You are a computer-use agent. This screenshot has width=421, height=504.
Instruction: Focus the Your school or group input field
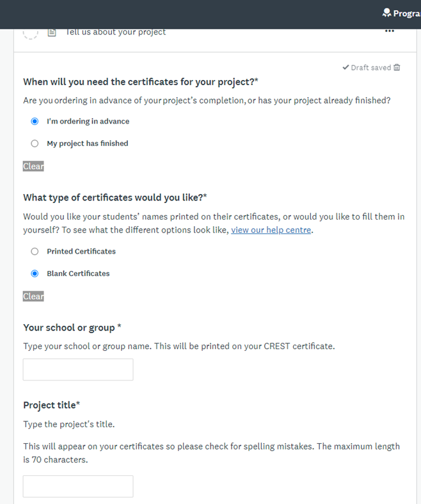click(x=78, y=370)
